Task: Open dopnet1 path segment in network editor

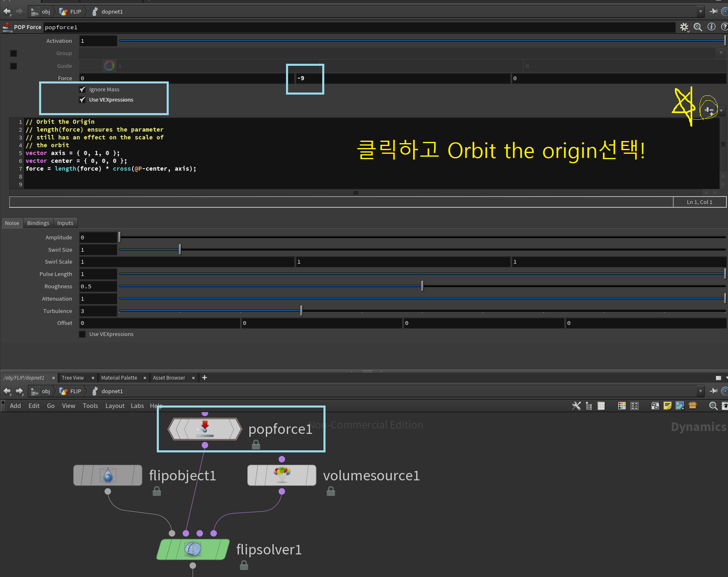Action: 107,391
